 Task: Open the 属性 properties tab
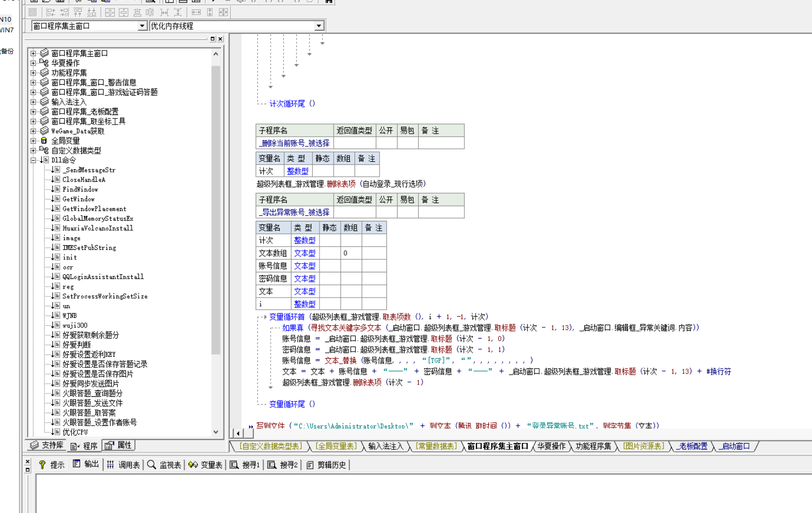click(118, 445)
